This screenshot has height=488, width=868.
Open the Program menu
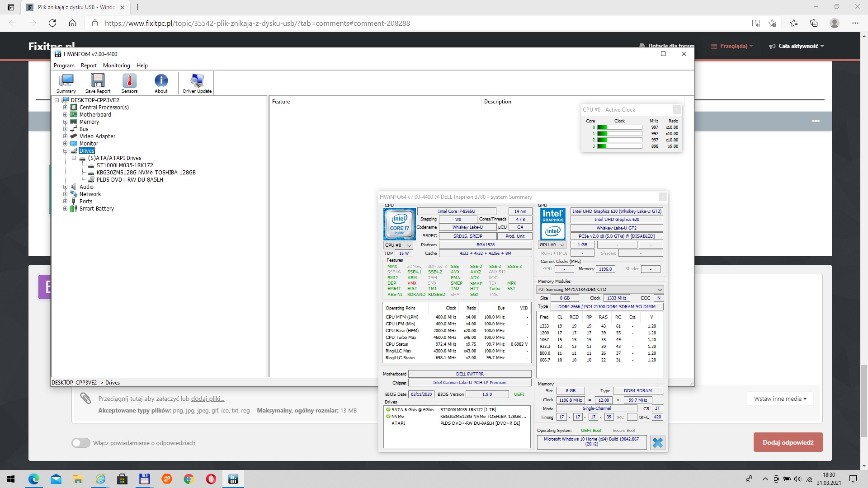pos(64,66)
